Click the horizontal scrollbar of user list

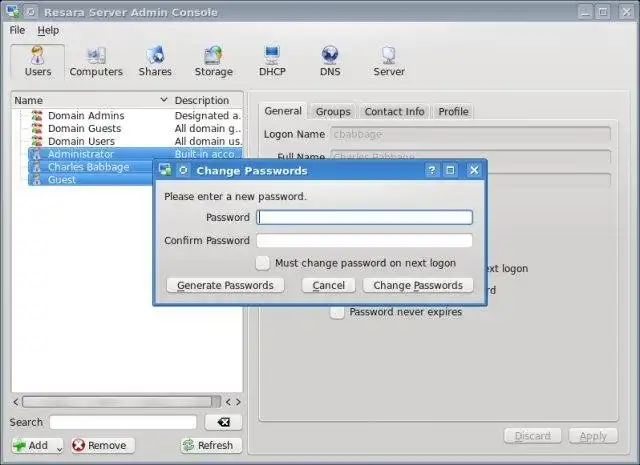point(121,402)
